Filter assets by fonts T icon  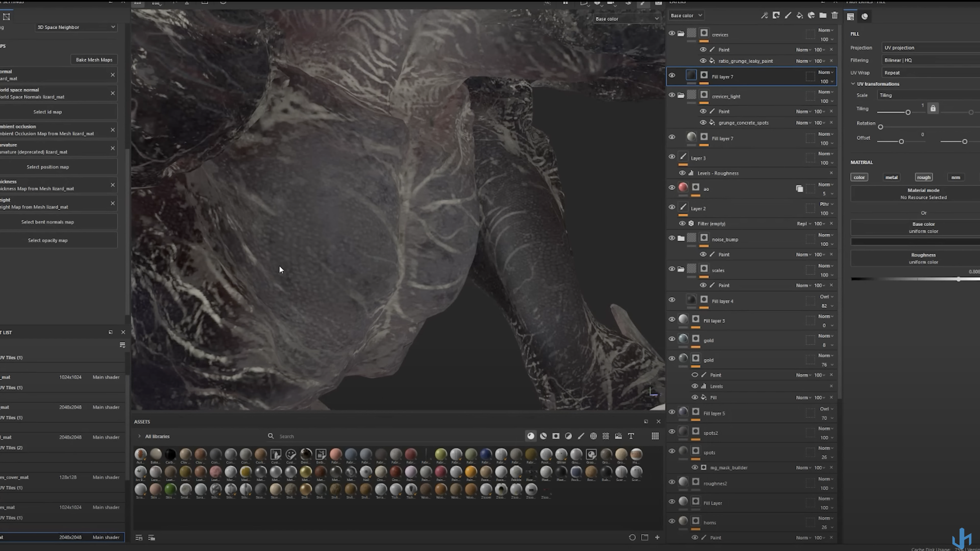pos(631,436)
